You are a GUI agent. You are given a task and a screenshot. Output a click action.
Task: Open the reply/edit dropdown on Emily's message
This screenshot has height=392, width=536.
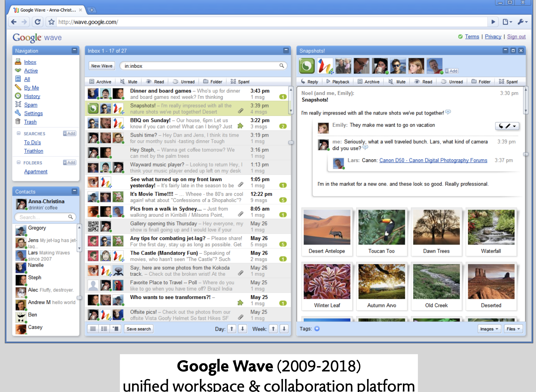pyautogui.click(x=507, y=126)
